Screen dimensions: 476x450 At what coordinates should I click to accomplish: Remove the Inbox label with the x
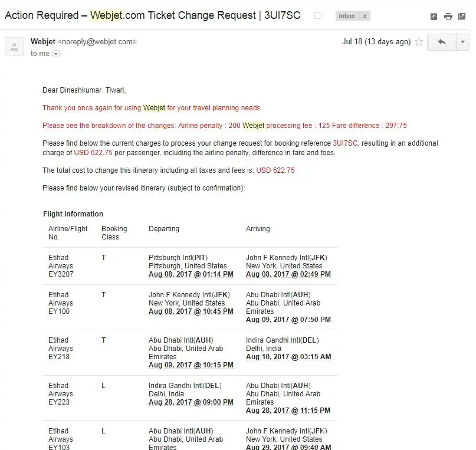pyautogui.click(x=365, y=16)
